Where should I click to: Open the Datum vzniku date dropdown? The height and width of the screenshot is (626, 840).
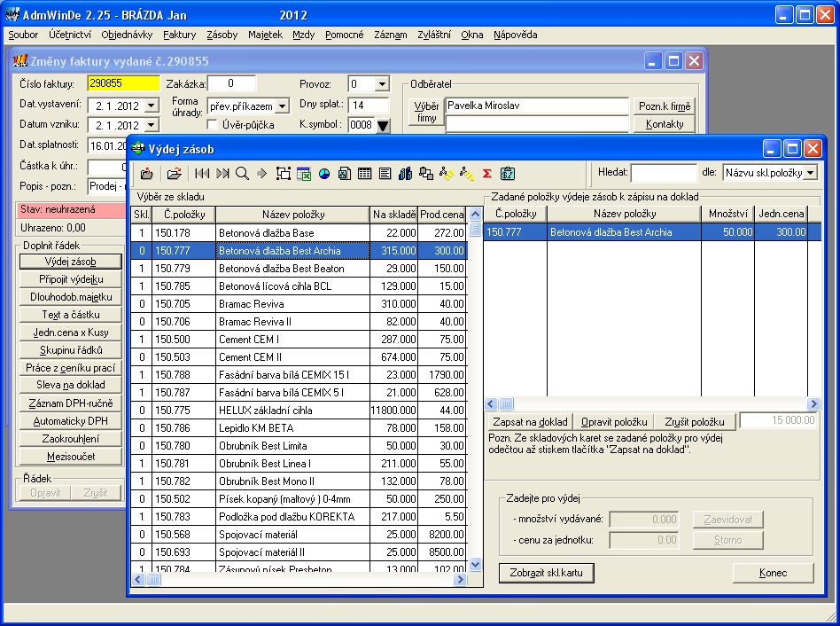(152, 125)
